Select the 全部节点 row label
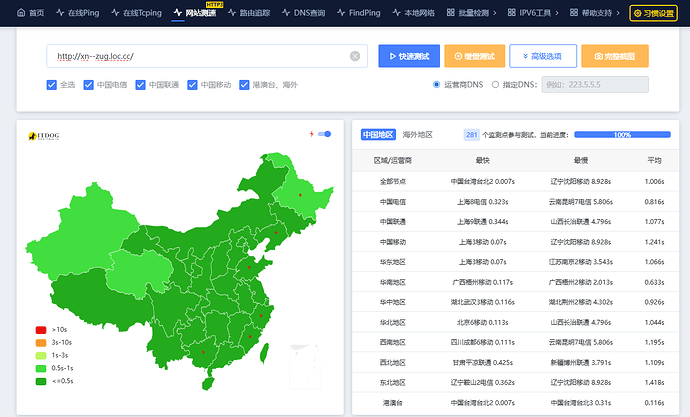This screenshot has height=417, width=690. pyautogui.click(x=393, y=181)
